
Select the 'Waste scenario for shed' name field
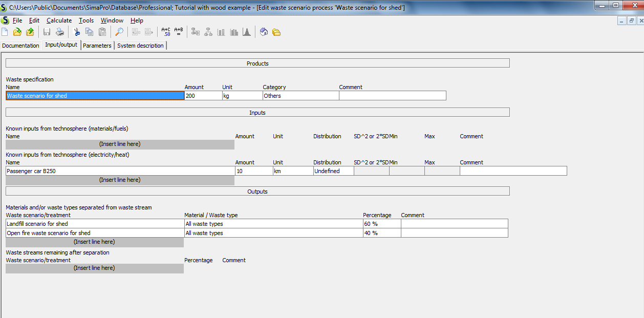click(95, 96)
